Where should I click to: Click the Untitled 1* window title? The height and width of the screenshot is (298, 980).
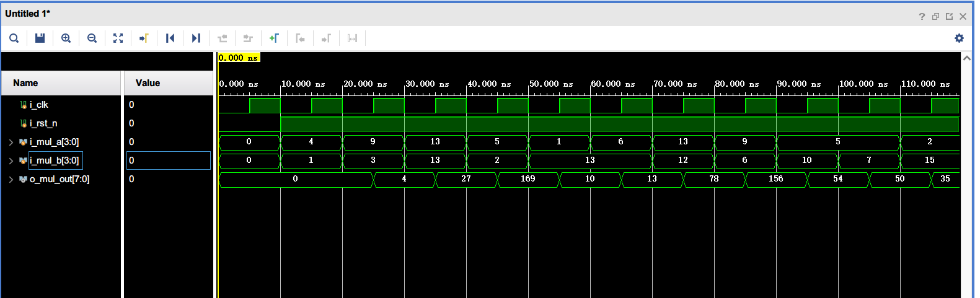[28, 14]
